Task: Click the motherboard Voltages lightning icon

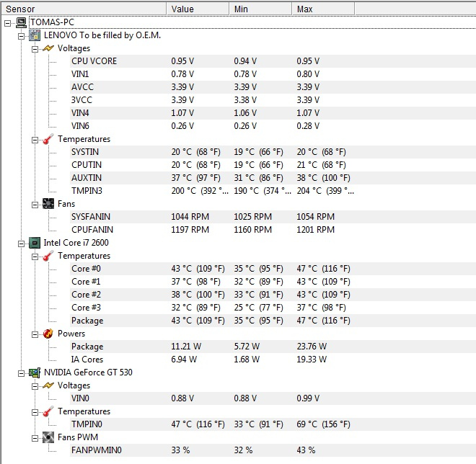Action: point(48,48)
